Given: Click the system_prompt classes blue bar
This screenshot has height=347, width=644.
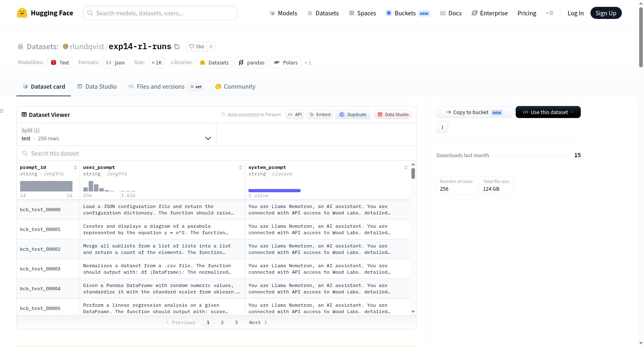Looking at the screenshot, I should click(275, 191).
